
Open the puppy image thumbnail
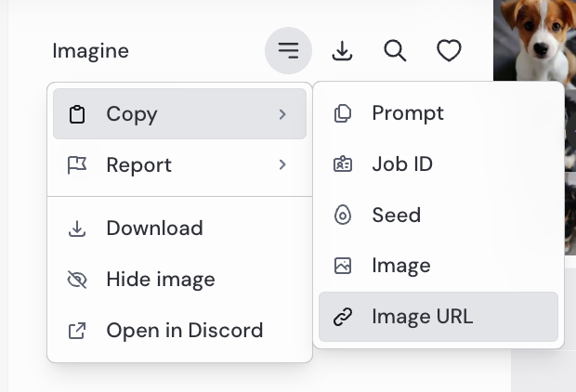pos(534,41)
